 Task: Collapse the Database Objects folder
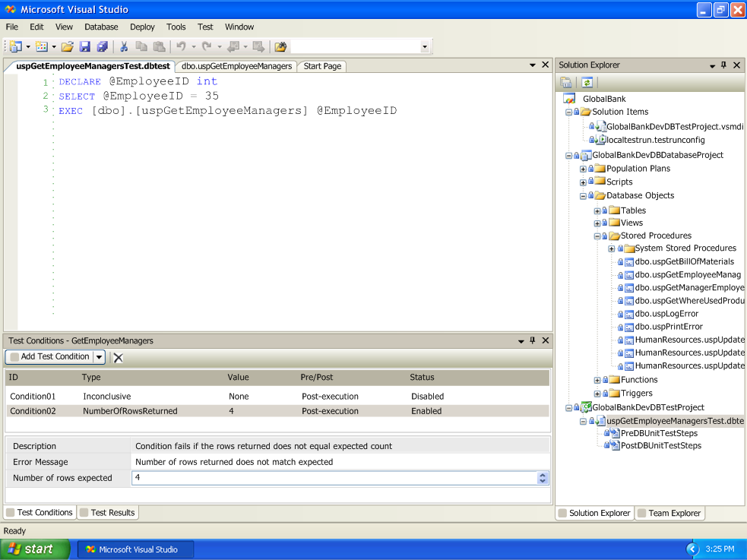pyautogui.click(x=583, y=196)
